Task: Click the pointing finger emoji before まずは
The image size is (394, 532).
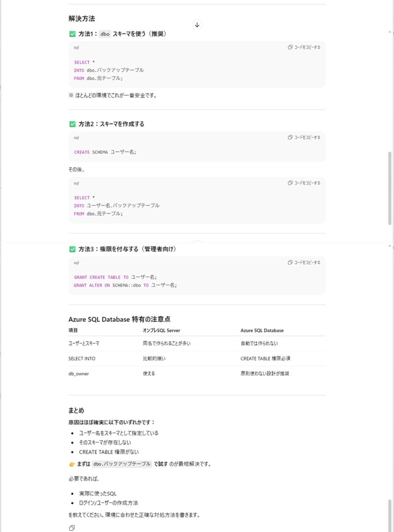Action: pyautogui.click(x=72, y=464)
